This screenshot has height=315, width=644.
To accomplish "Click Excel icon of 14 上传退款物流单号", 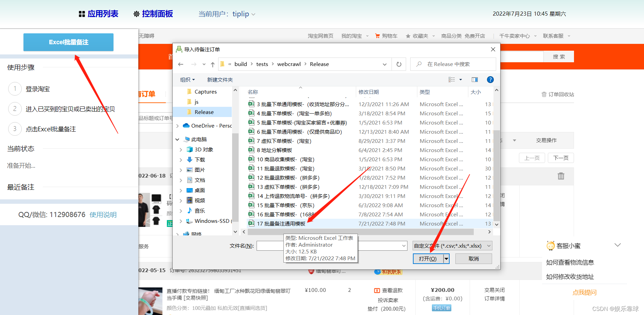I will (251, 196).
